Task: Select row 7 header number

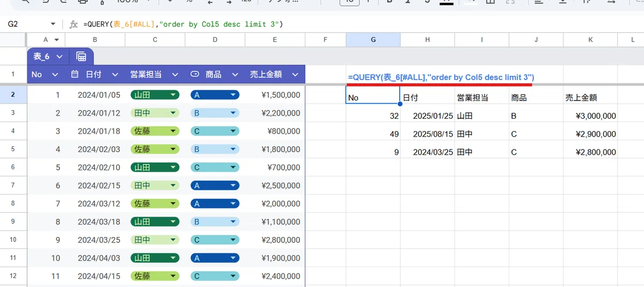Action: [13, 185]
